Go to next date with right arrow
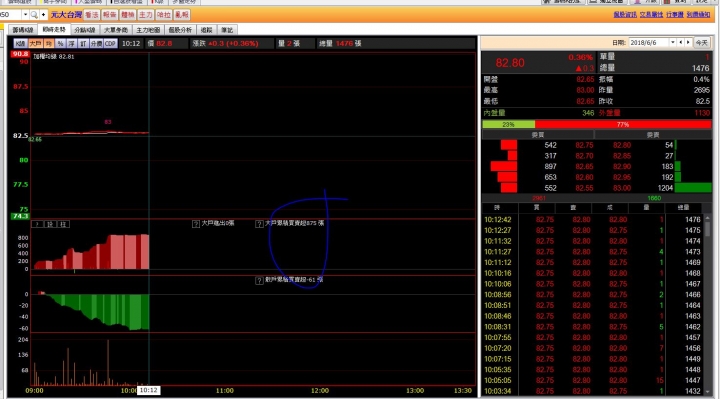 688,42
